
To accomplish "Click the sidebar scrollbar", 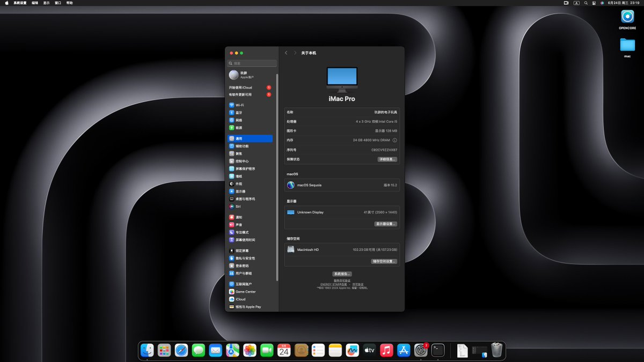I will (277, 177).
